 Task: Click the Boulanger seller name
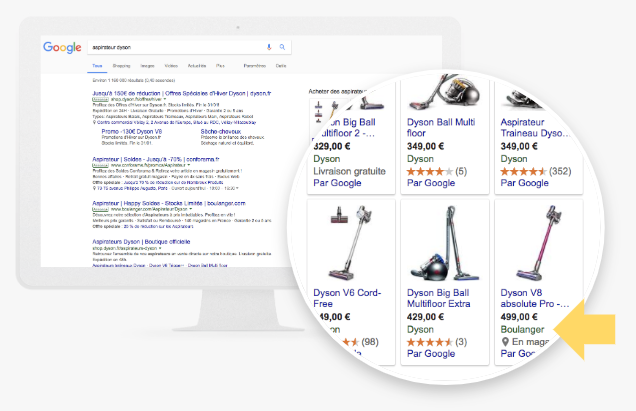[522, 329]
